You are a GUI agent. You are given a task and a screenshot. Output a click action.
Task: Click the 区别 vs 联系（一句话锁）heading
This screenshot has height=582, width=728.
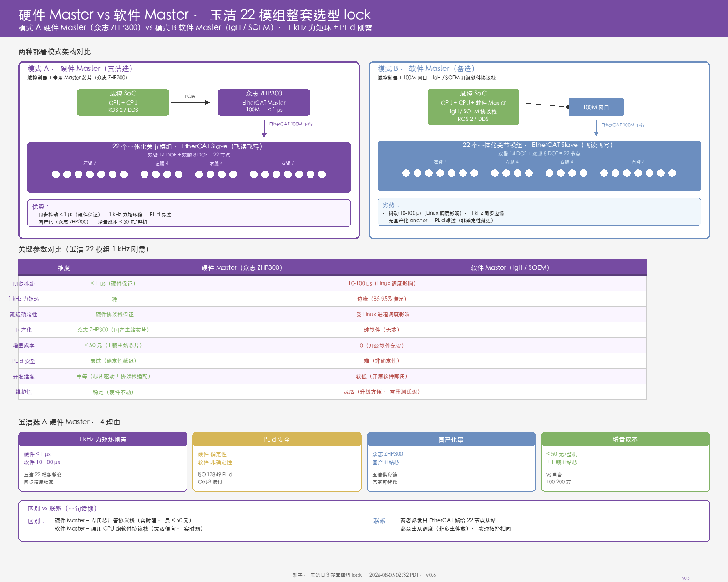(62, 508)
